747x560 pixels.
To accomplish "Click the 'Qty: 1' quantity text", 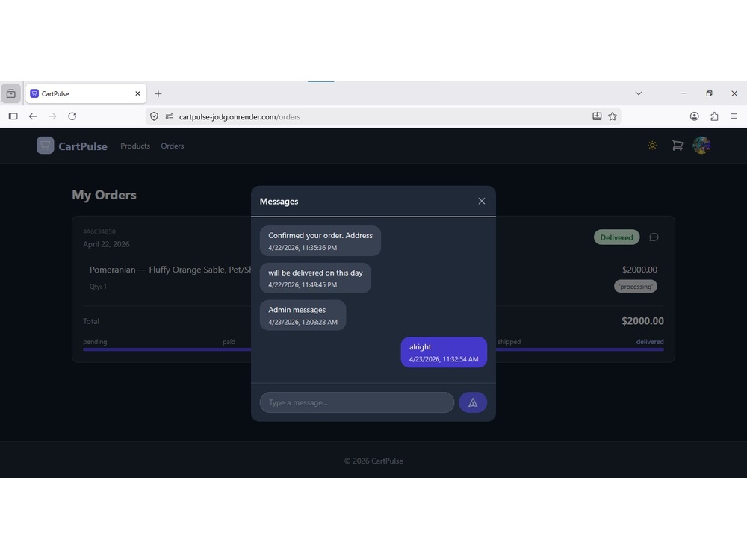I will (98, 287).
